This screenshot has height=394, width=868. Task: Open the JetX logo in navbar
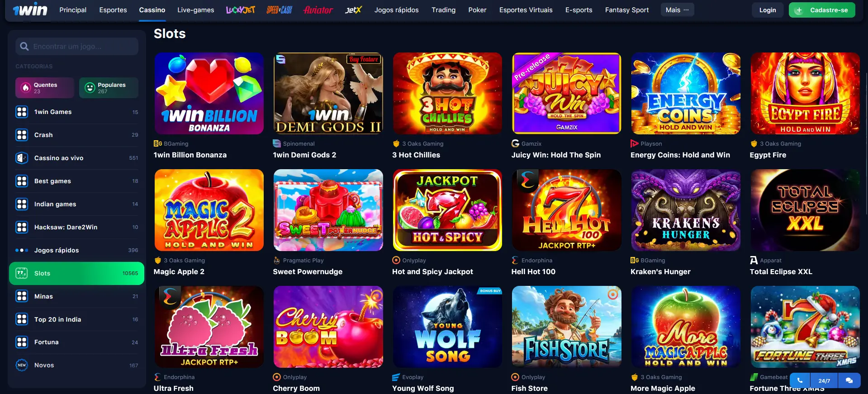point(353,9)
